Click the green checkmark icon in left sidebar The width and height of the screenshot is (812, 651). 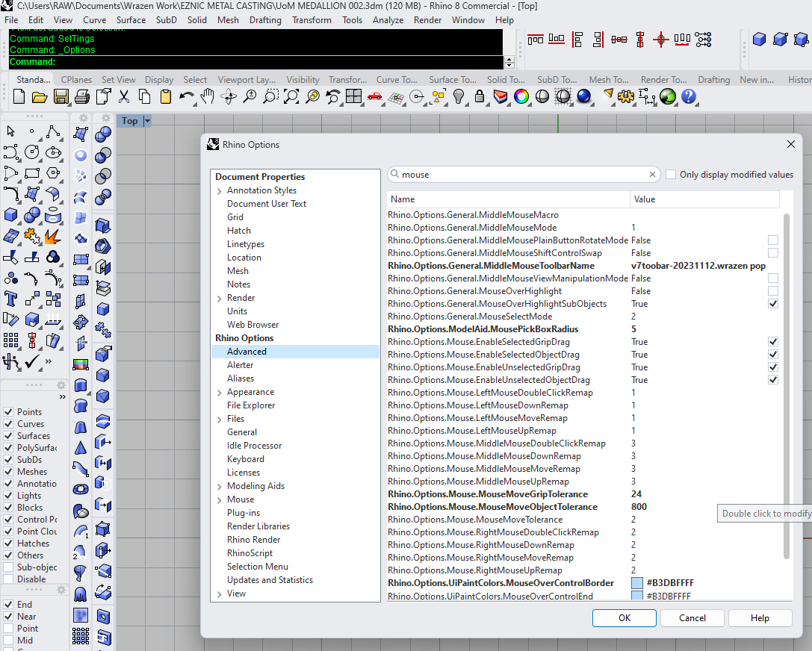[31, 361]
